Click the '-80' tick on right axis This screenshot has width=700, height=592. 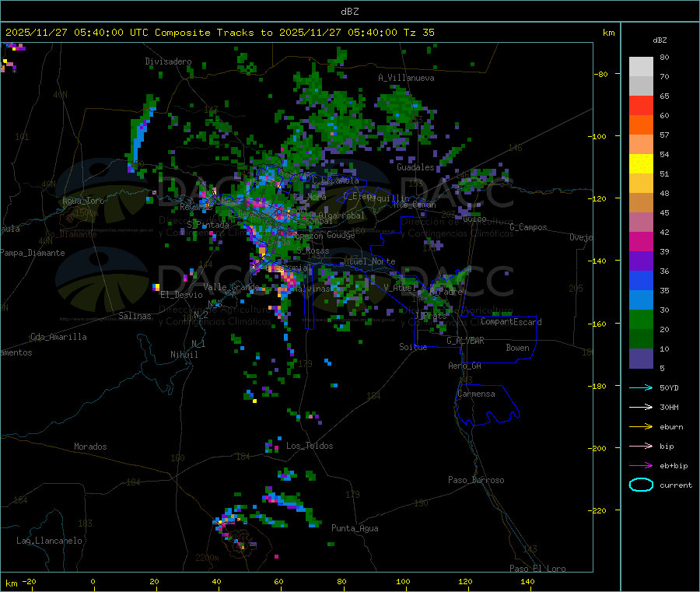click(601, 74)
